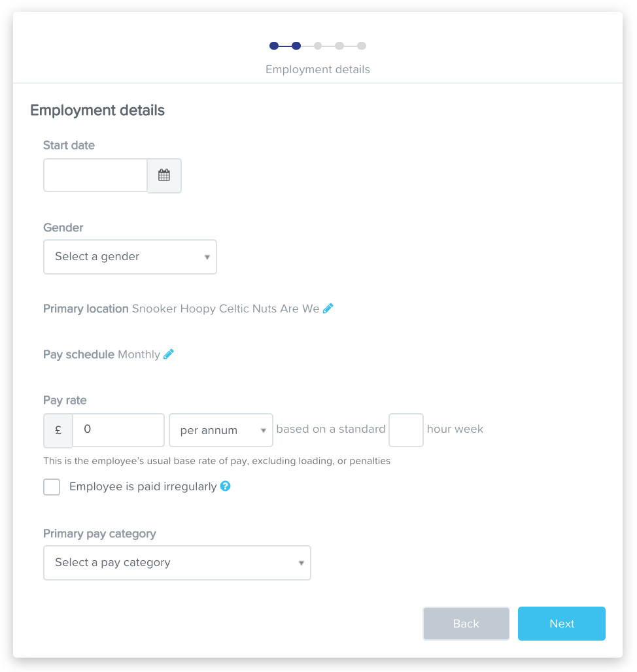Viewport: 637px width, 672px height.
Task: Select the current second progress step dot
Action: 296,46
